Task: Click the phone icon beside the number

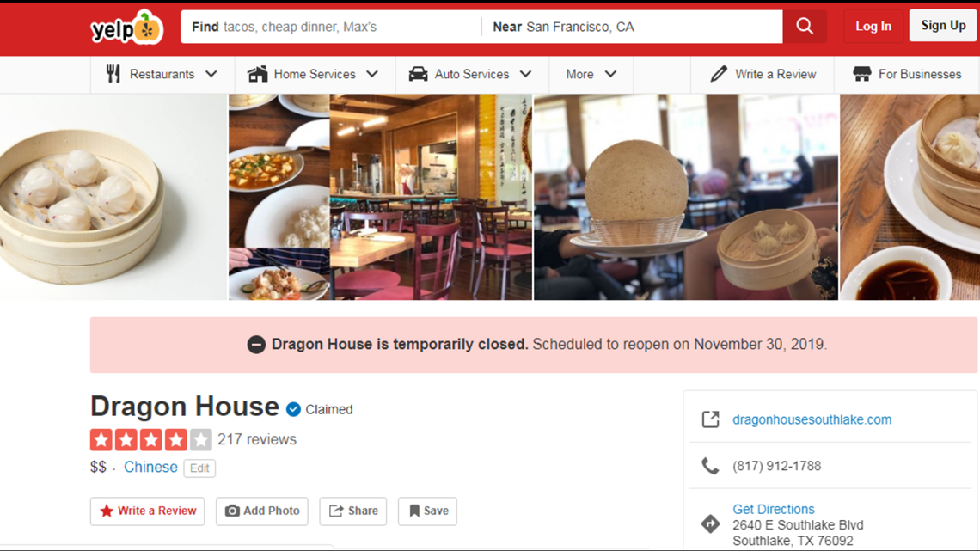Action: click(710, 466)
